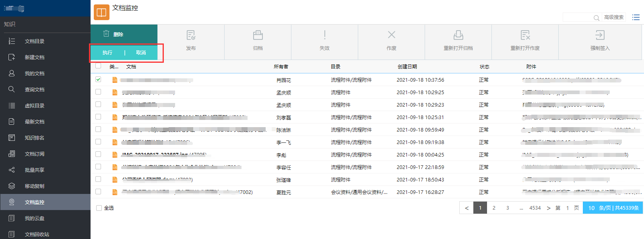Open 高级搜索 advanced search panel

614,17
